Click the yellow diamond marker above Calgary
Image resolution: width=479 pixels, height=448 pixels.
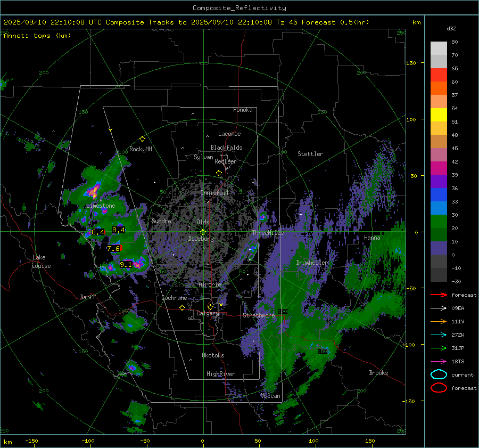point(210,307)
